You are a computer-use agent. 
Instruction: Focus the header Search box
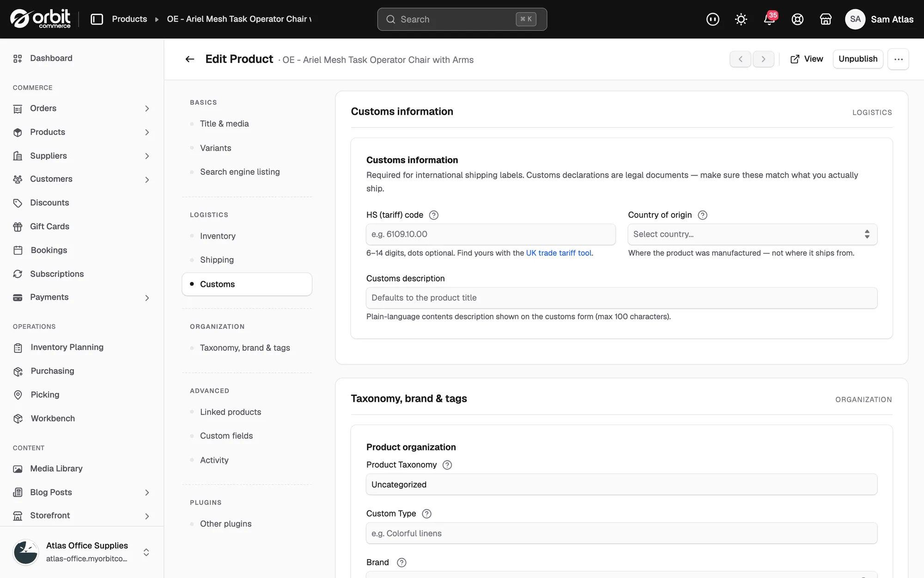tap(462, 19)
